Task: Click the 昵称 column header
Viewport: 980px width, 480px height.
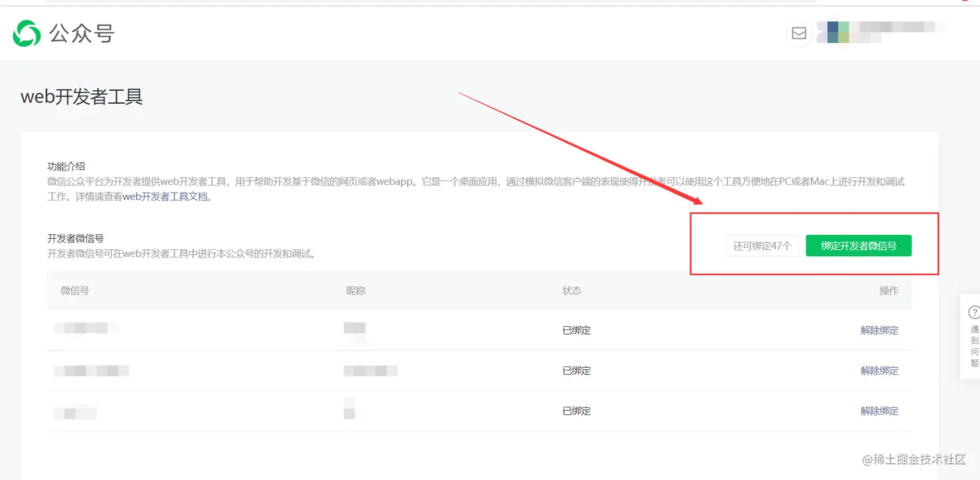Action: pos(356,291)
